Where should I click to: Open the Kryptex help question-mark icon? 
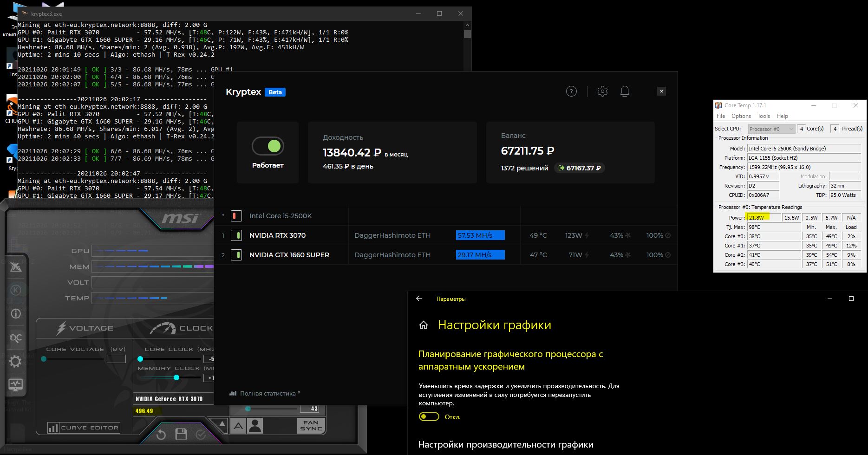(571, 91)
